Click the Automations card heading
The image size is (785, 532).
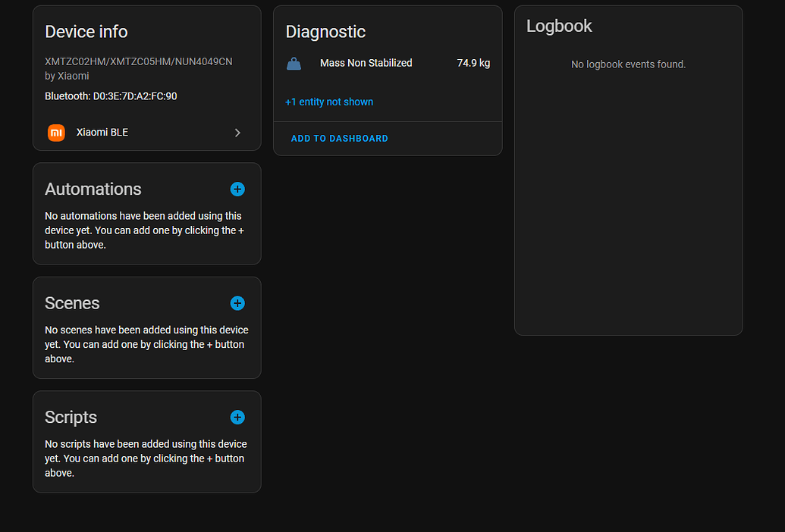point(93,189)
